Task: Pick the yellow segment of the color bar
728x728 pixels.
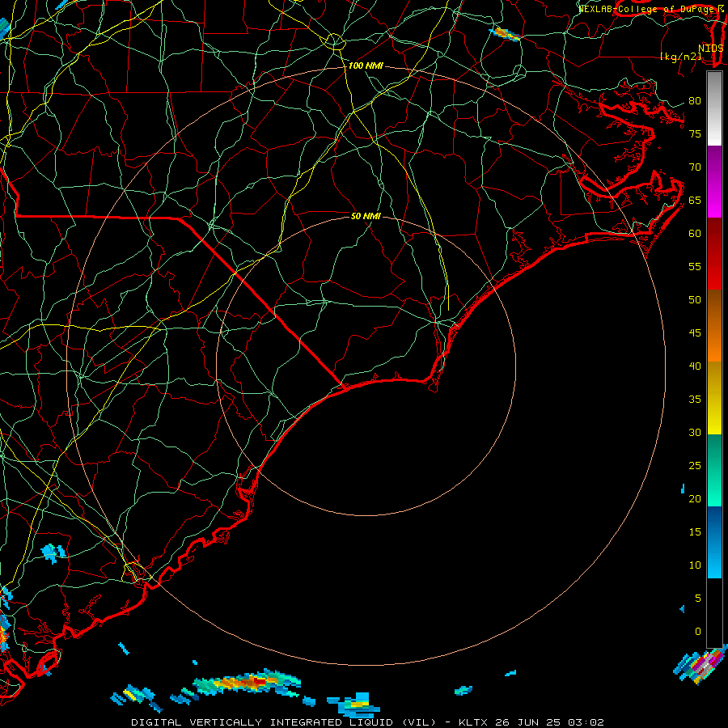Action: 714,398
